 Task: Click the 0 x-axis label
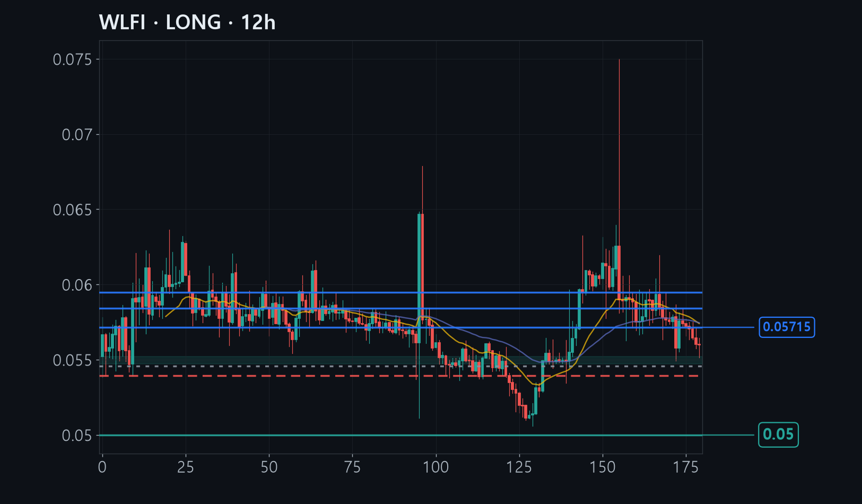tap(102, 467)
